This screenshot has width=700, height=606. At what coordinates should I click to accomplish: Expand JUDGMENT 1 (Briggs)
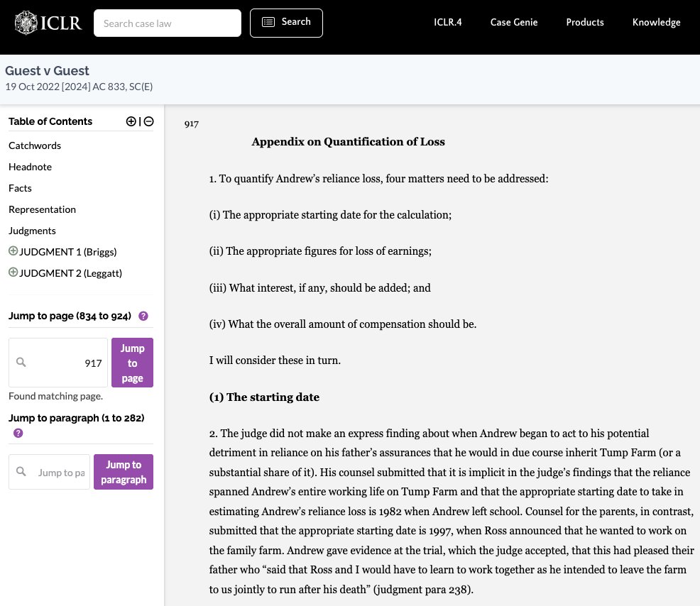(13, 250)
